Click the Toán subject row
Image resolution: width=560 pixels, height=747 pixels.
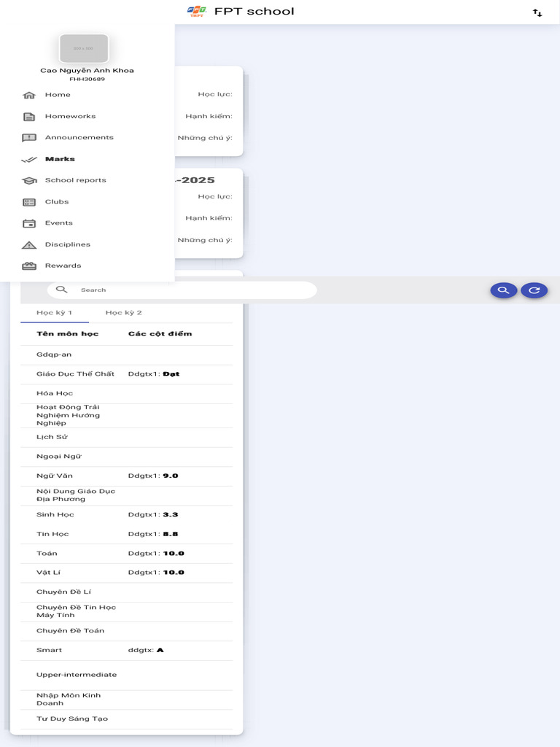pos(127,554)
